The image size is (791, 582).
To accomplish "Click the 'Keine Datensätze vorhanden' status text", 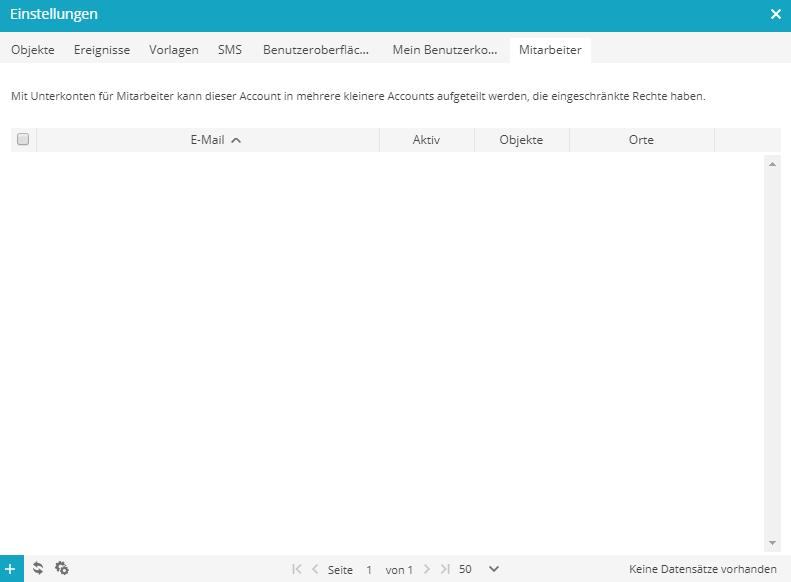I will pyautogui.click(x=703, y=569).
